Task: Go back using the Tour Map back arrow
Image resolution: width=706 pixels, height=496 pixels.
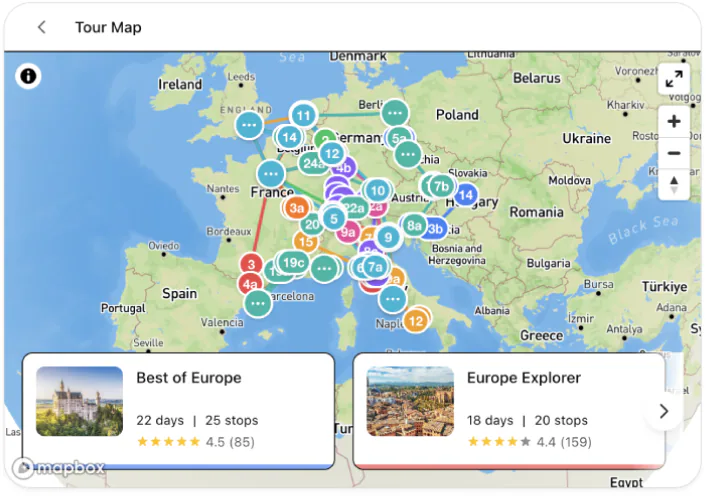Action: [41, 27]
